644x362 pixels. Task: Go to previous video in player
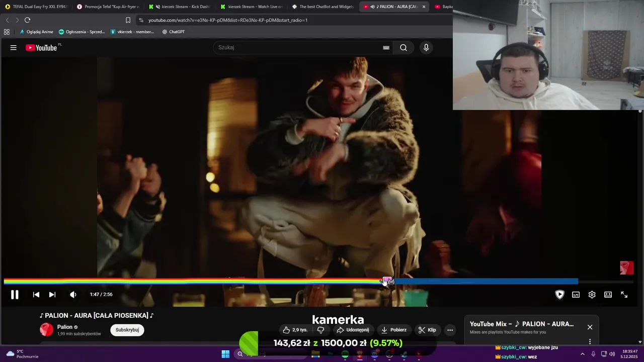(x=36, y=295)
